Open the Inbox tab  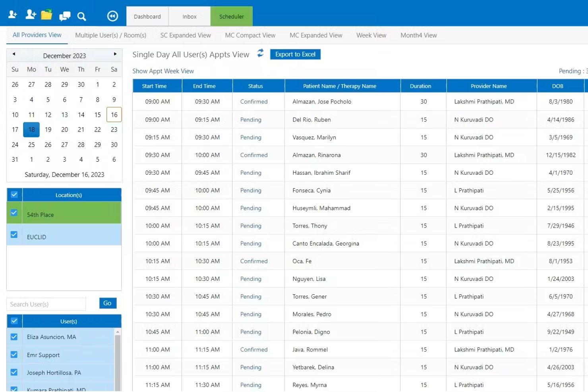tap(190, 16)
